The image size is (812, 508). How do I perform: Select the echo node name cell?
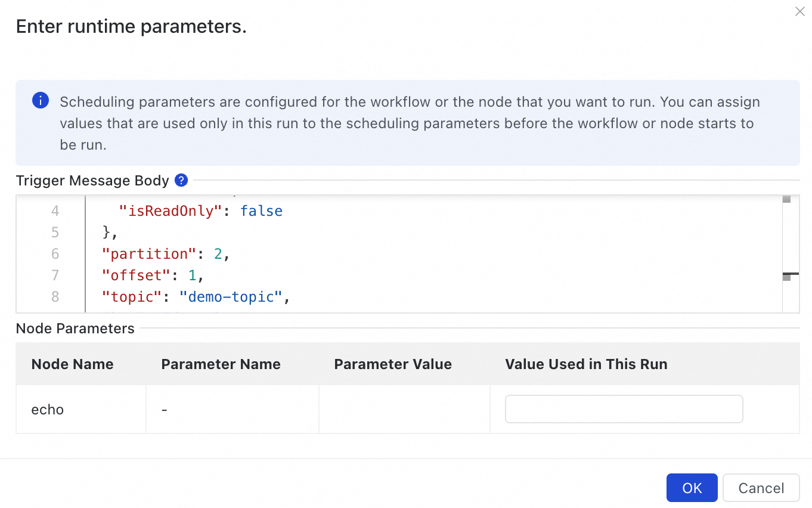(x=48, y=410)
